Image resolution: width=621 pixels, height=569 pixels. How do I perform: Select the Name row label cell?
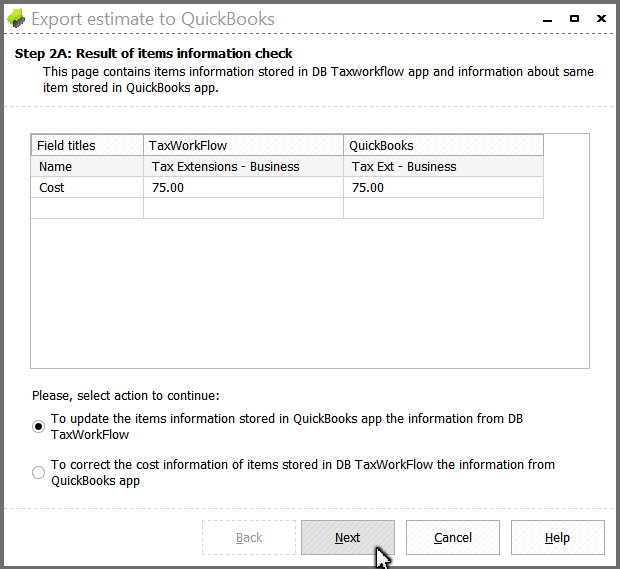[87, 166]
